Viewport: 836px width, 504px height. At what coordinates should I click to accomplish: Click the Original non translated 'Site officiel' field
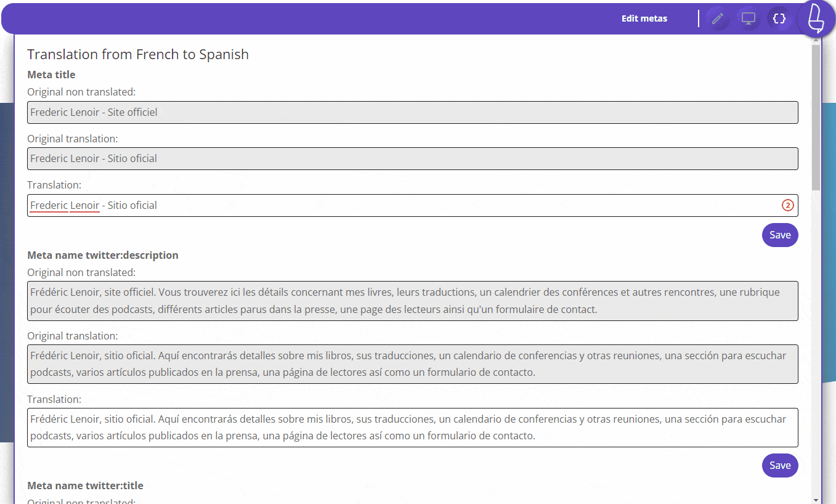[413, 112]
